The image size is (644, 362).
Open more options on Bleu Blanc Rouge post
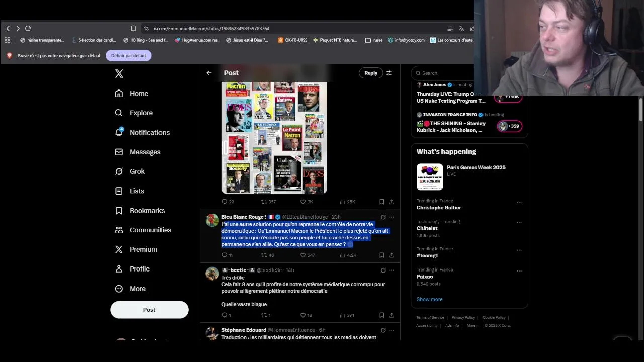392,217
